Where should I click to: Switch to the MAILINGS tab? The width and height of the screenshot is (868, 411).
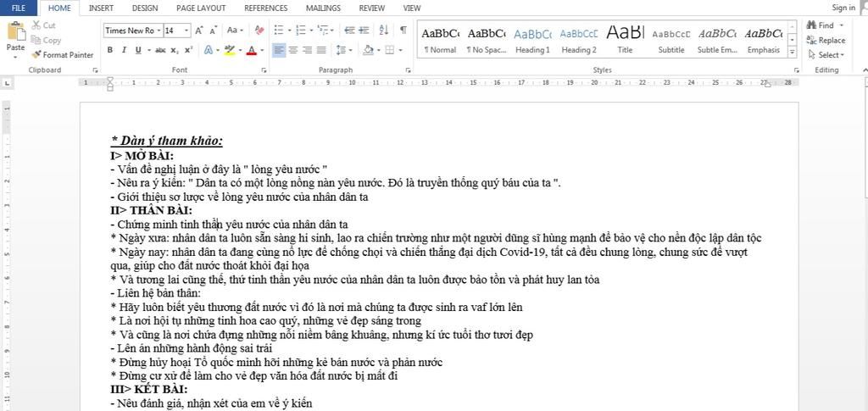pos(323,8)
